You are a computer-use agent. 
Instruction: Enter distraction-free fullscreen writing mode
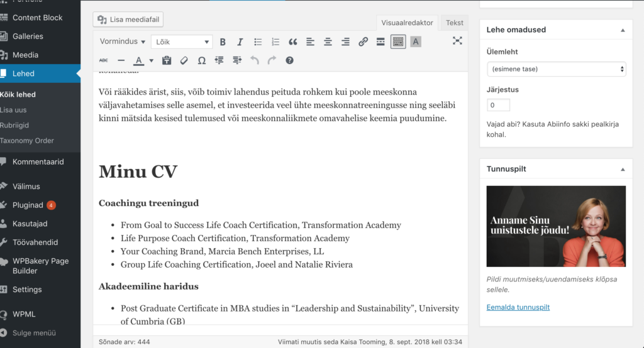click(x=457, y=41)
